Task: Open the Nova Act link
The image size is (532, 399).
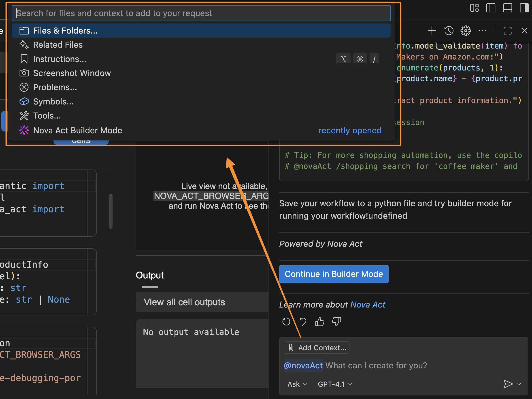Action: [368, 304]
